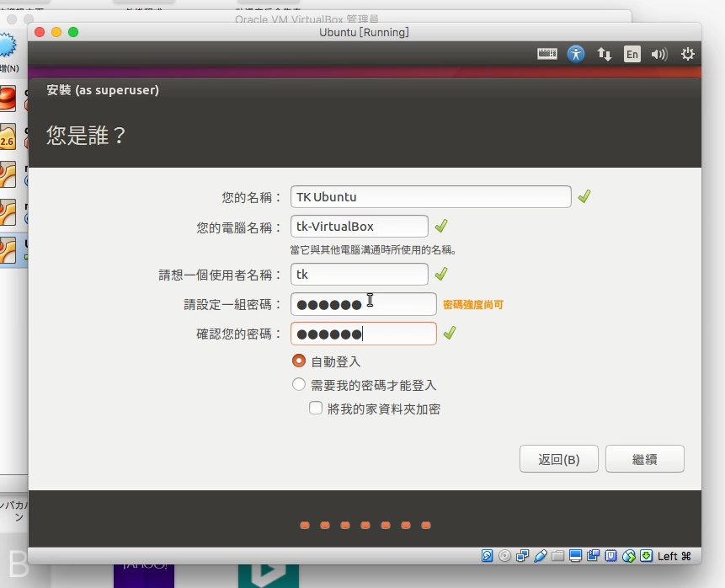Enable 將我的家資料夾加密 checkbox

pos(316,408)
